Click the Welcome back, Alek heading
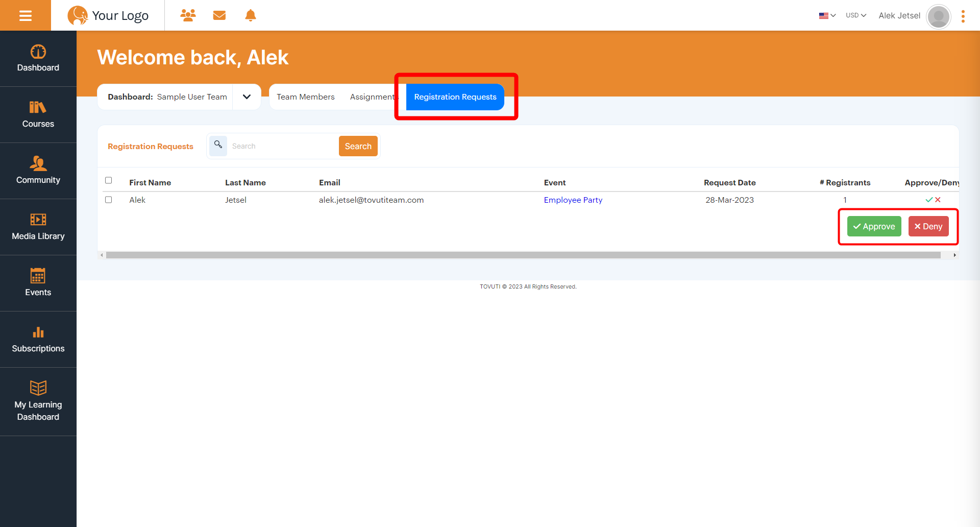The image size is (980, 527). (x=193, y=57)
